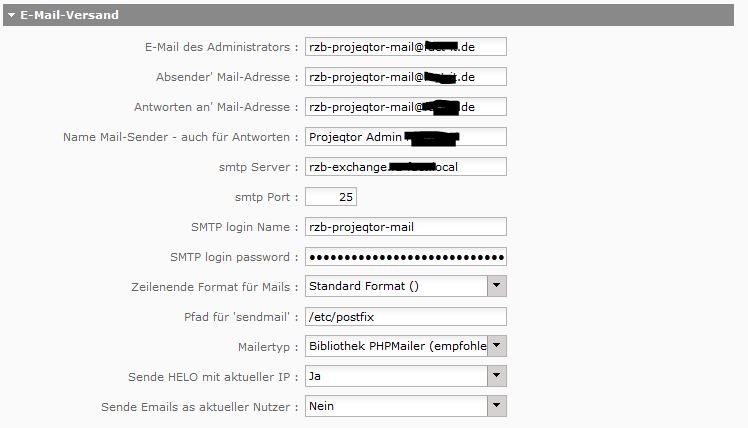Screen dimensions: 748x428
Task: Click the E-Mail des Administrators field
Action: click(x=405, y=47)
